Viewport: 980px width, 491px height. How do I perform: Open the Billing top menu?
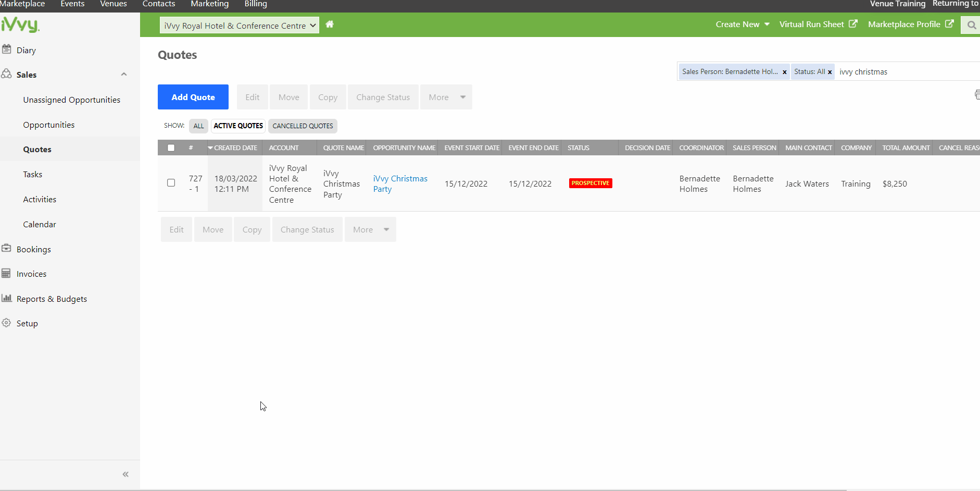(x=256, y=4)
